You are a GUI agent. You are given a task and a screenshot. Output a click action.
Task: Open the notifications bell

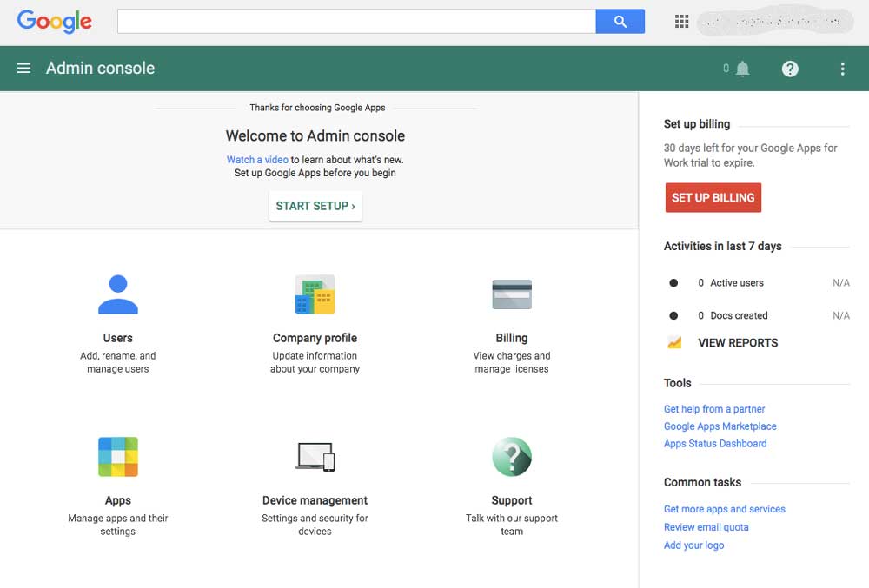coord(743,69)
